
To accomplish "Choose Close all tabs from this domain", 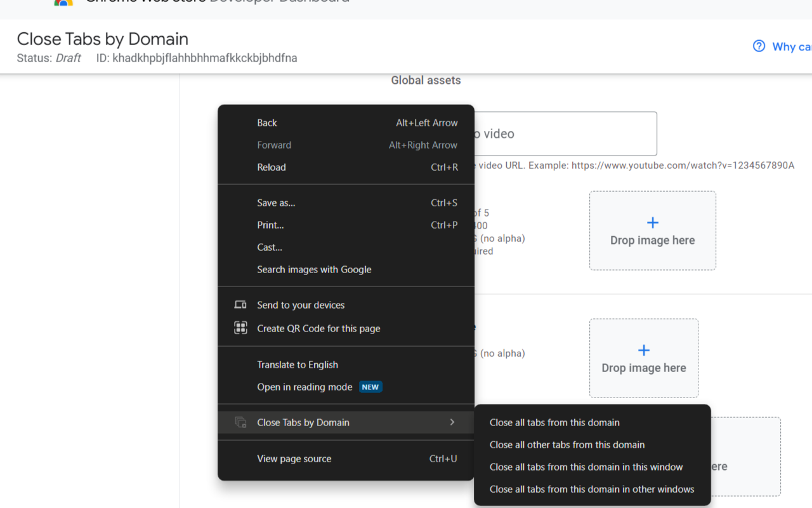I will coord(593,422).
